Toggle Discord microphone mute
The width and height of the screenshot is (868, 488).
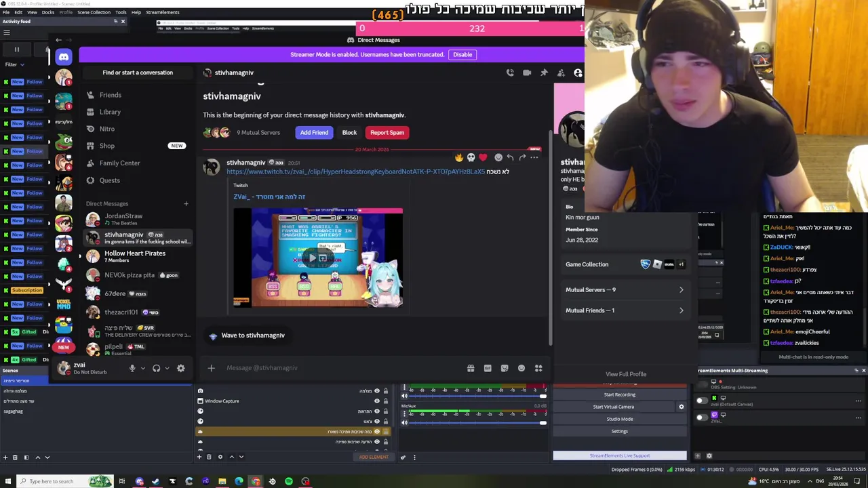point(132,368)
